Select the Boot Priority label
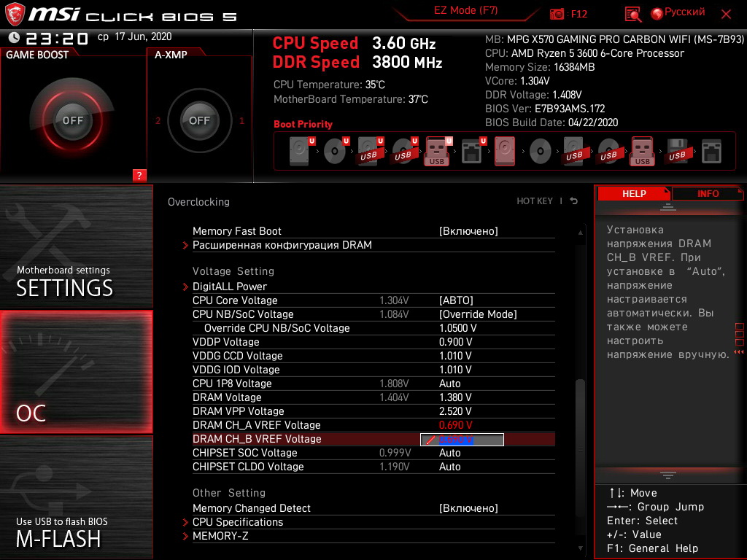747x560 pixels. pyautogui.click(x=303, y=124)
